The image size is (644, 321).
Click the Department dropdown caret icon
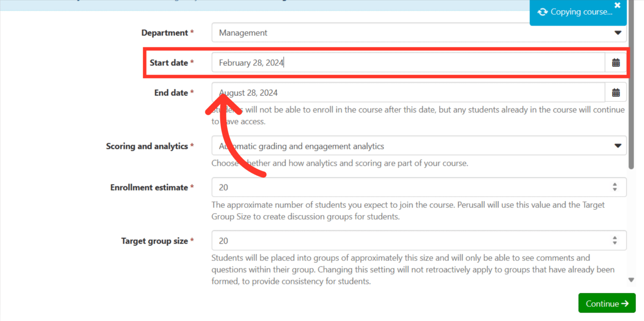(617, 32)
